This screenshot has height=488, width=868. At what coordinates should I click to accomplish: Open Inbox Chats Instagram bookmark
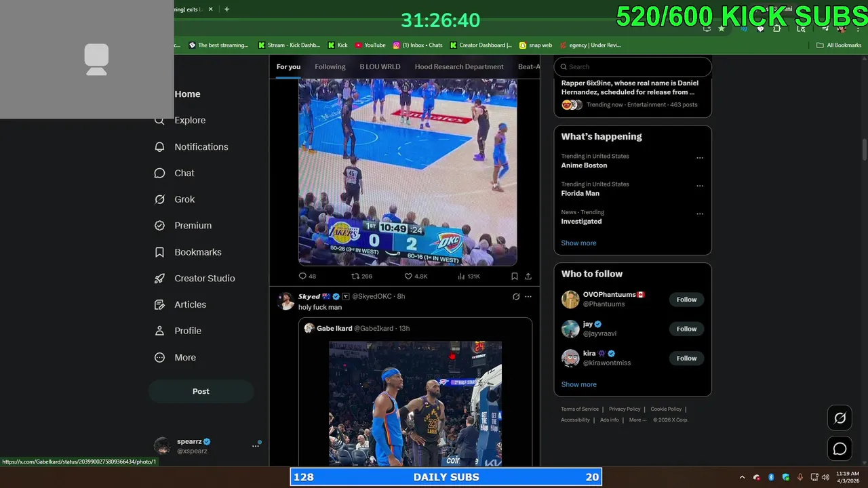(418, 45)
